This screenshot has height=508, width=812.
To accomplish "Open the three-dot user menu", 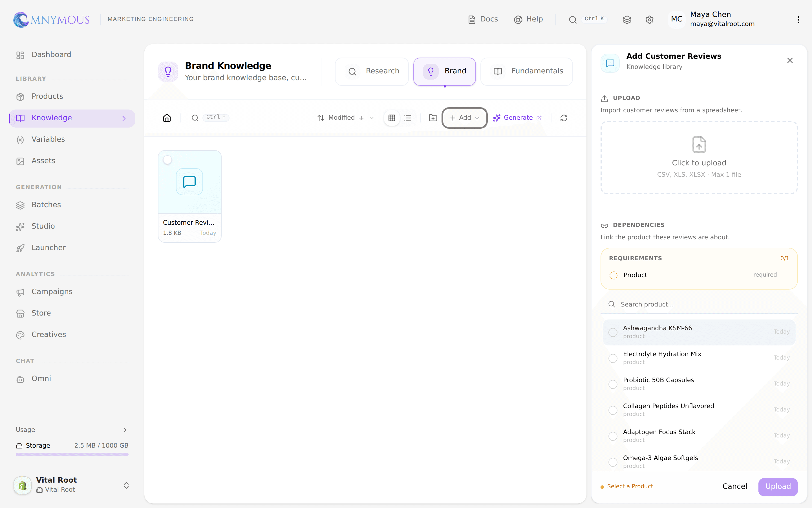I will 798,20.
